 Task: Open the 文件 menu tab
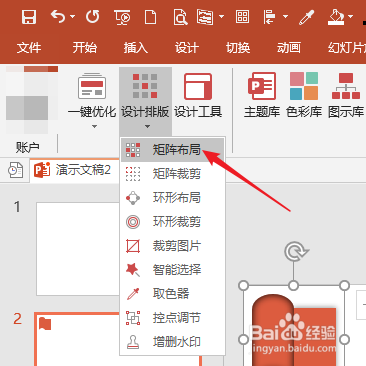pyautogui.click(x=29, y=48)
